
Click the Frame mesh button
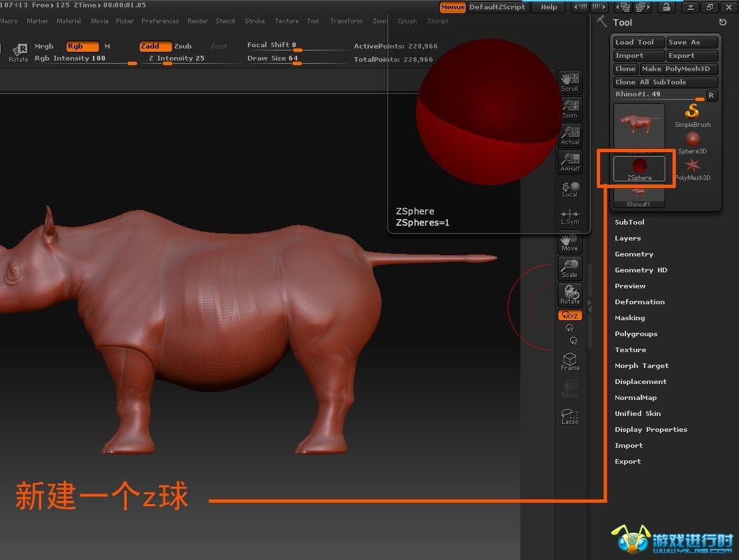point(570,362)
